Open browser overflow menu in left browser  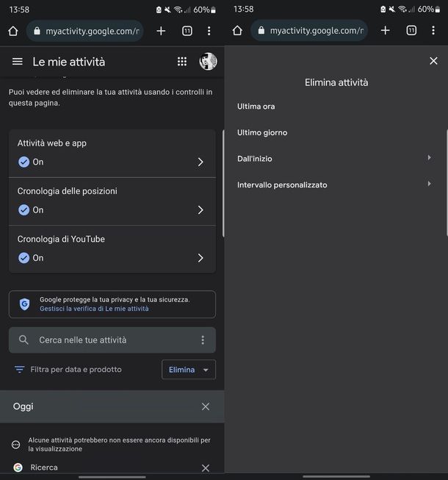209,31
